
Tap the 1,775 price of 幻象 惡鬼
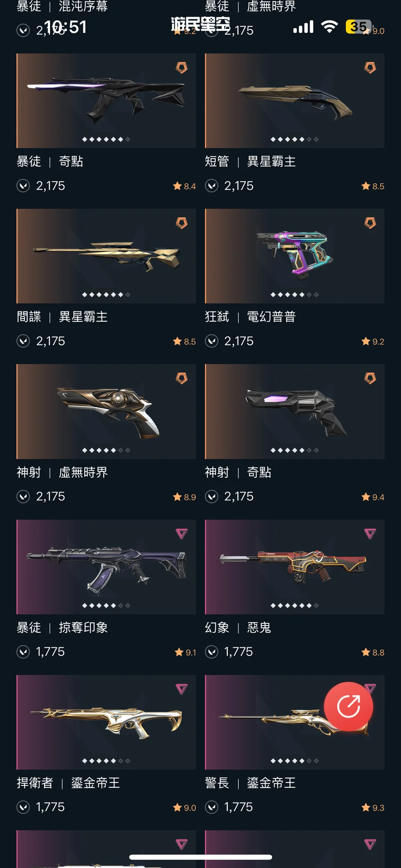(x=238, y=652)
